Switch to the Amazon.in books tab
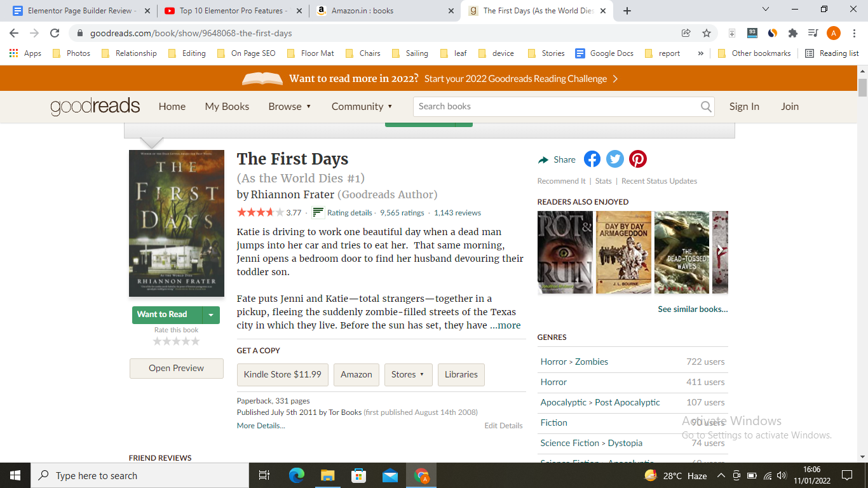 point(386,11)
